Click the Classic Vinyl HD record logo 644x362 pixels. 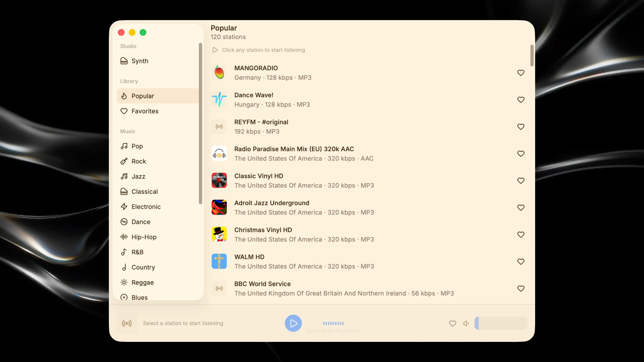[219, 181]
